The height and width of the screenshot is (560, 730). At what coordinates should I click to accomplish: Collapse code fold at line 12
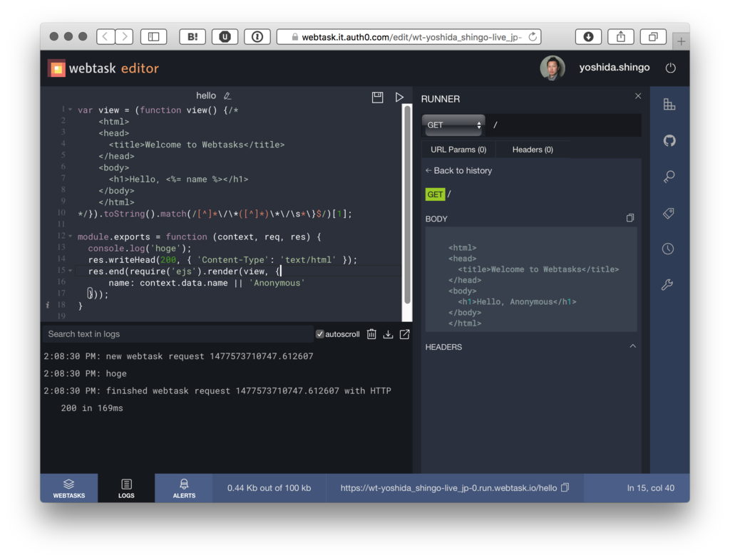[x=71, y=237]
